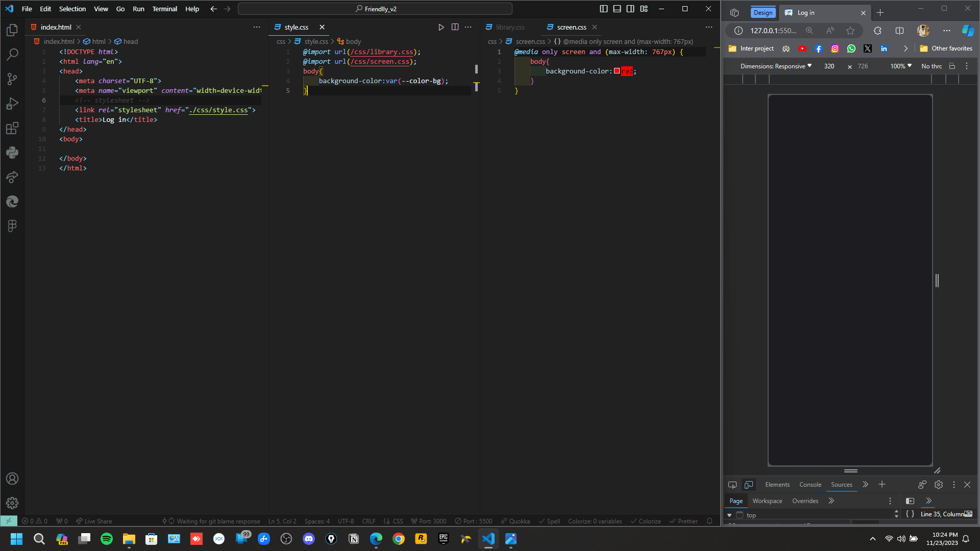The width and height of the screenshot is (980, 551).
Task: Toggle the primary side bar layout button
Action: coord(604,9)
